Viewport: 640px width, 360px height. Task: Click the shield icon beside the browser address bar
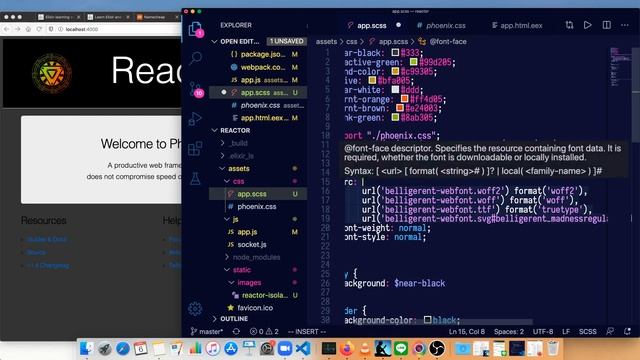[x=51, y=29]
